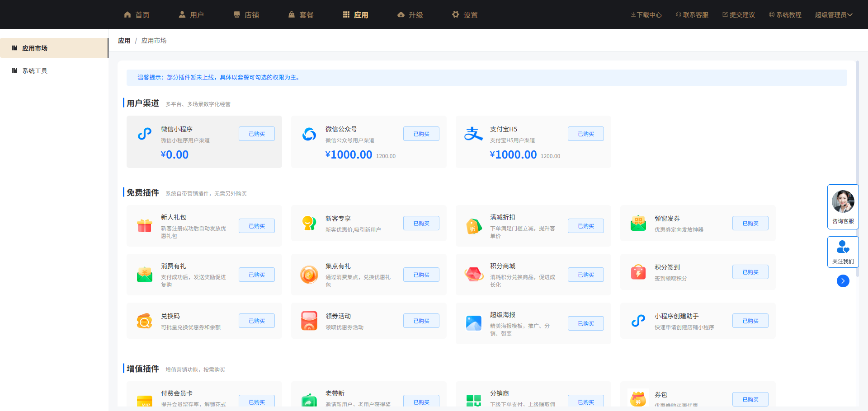
Task: Click the 提交建议 link
Action: coord(739,15)
